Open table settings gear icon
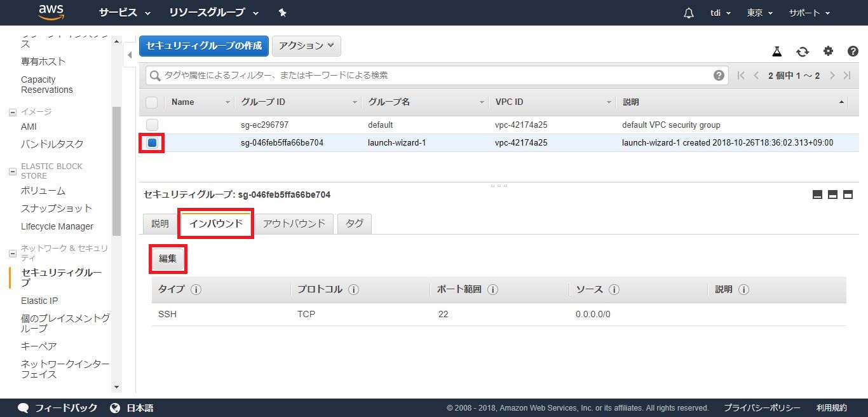The width and height of the screenshot is (868, 417). point(828,51)
